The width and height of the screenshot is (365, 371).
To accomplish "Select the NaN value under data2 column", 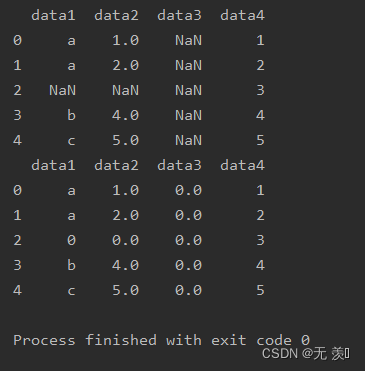I will [x=125, y=90].
